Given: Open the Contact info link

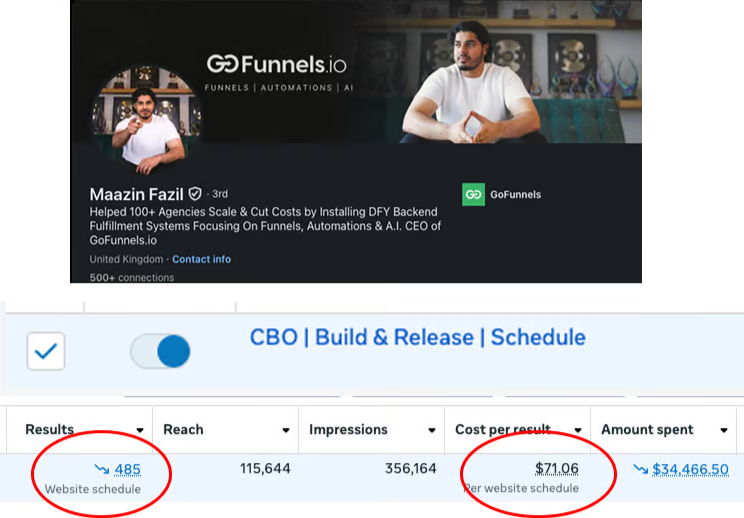Looking at the screenshot, I should pyautogui.click(x=201, y=259).
